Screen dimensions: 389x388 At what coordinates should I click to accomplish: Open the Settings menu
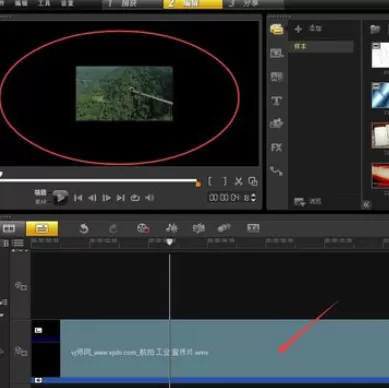click(x=67, y=4)
